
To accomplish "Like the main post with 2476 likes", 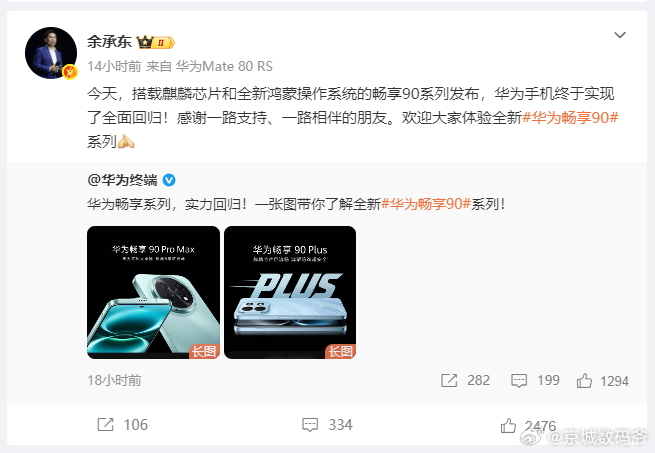I will click(x=508, y=425).
